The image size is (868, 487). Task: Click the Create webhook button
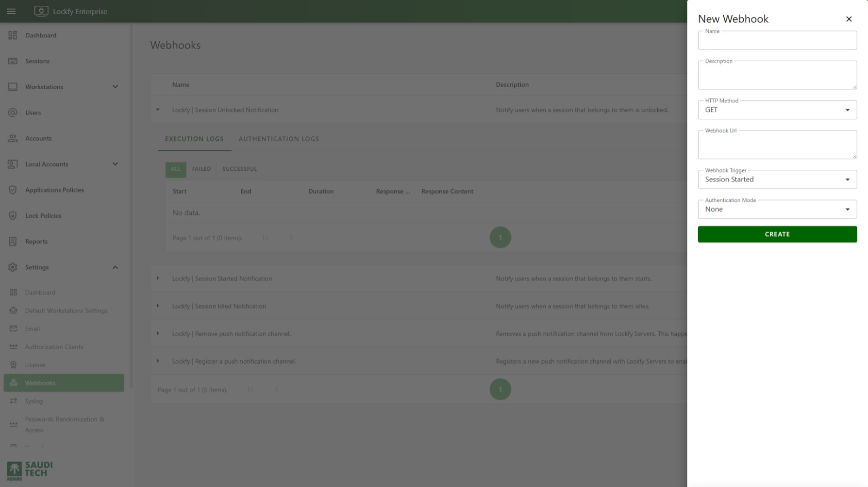pyautogui.click(x=777, y=234)
